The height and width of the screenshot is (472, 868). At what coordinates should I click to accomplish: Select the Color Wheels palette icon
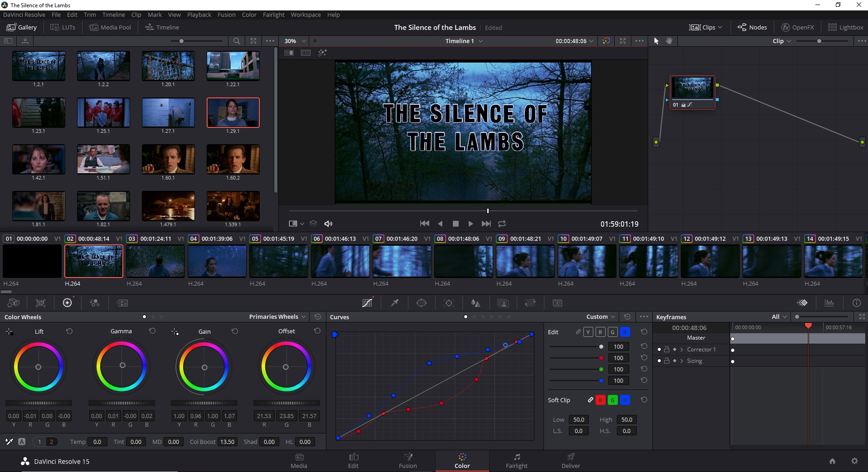click(67, 303)
